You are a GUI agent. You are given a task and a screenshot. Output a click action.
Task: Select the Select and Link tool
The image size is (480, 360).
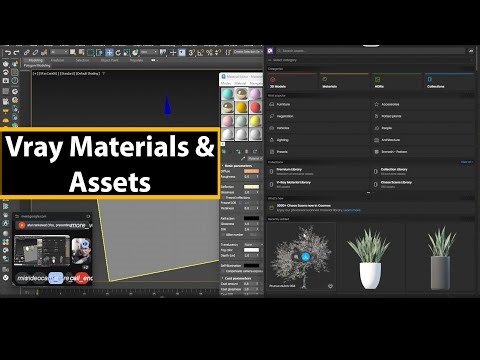click(x=27, y=52)
